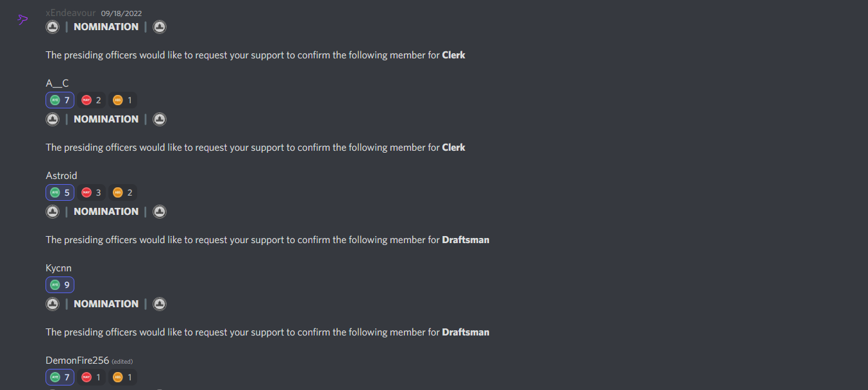Click the Nay reaction on DemonFire256 nomination
Screen dimensions: 868x390
[x=91, y=377]
